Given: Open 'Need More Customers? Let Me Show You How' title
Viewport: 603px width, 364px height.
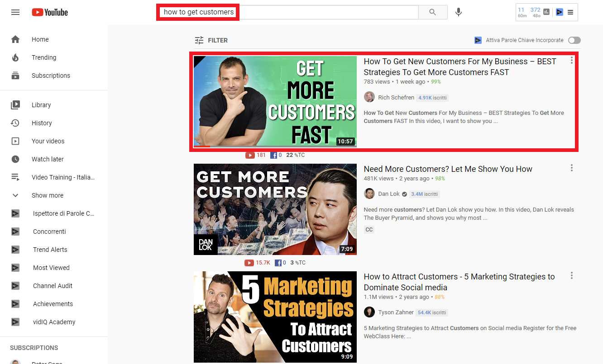Looking at the screenshot, I should pyautogui.click(x=448, y=169).
